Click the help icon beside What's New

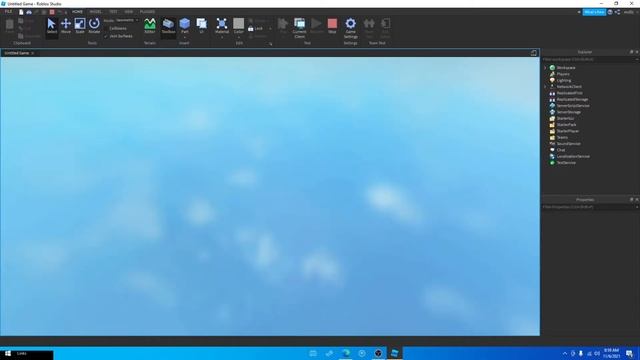coord(610,12)
